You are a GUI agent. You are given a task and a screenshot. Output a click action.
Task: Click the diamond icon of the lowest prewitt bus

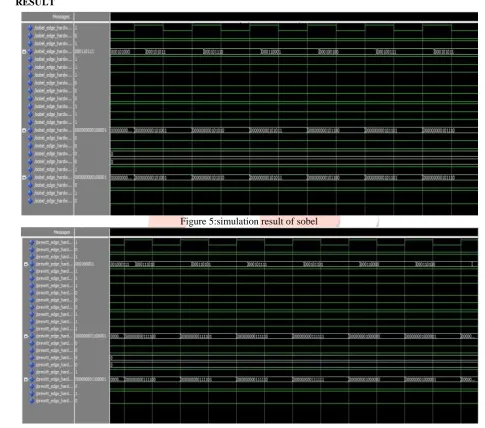point(32,379)
